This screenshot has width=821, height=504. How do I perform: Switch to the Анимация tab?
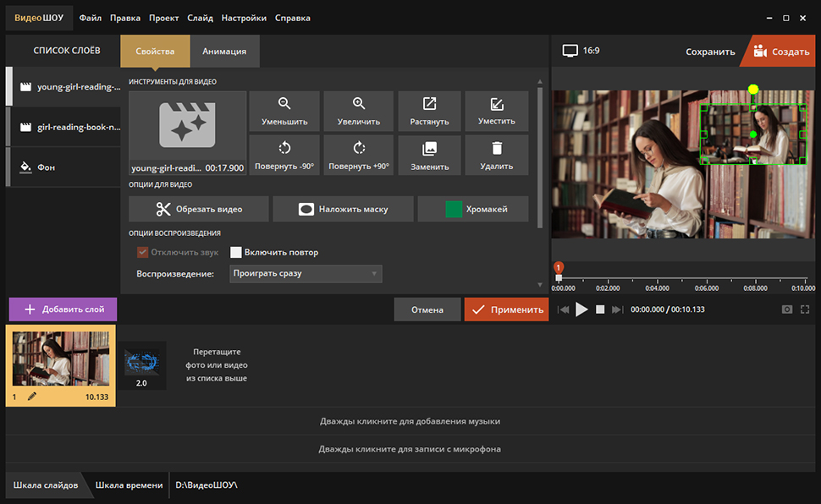(x=224, y=51)
